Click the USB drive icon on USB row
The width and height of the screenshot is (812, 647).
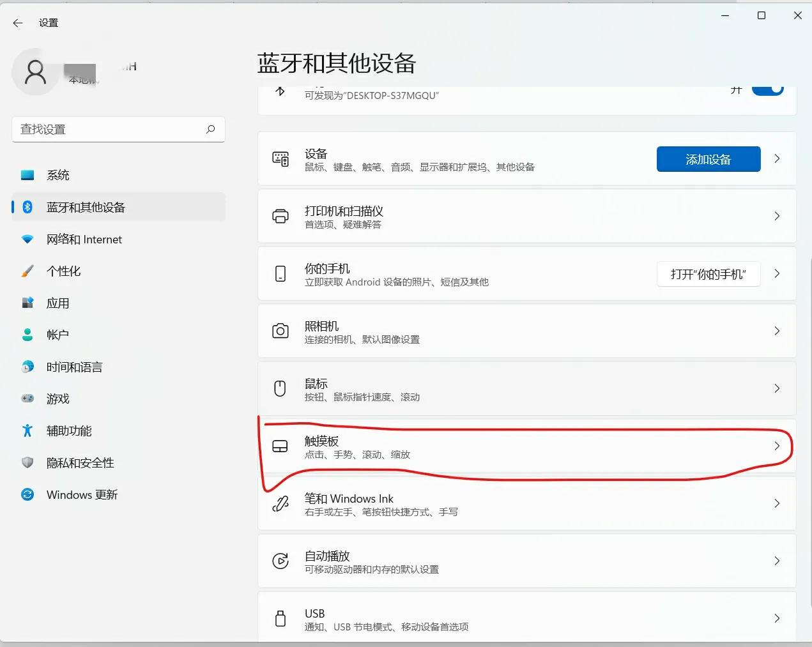280,618
